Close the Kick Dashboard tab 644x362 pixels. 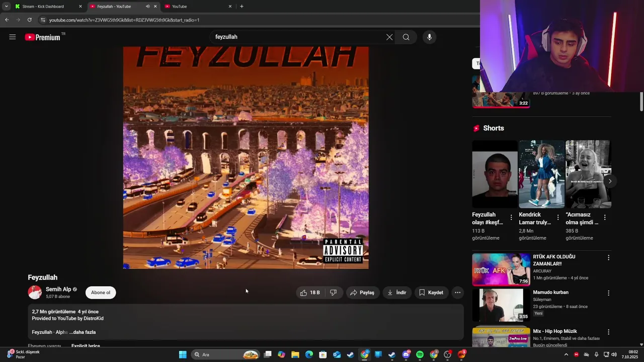80,7
